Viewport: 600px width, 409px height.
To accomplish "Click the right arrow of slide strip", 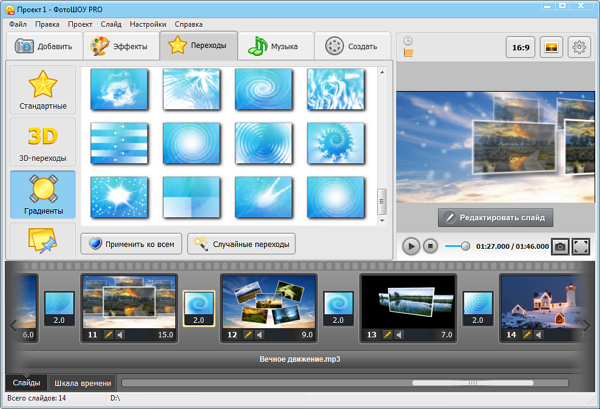I will [586, 326].
